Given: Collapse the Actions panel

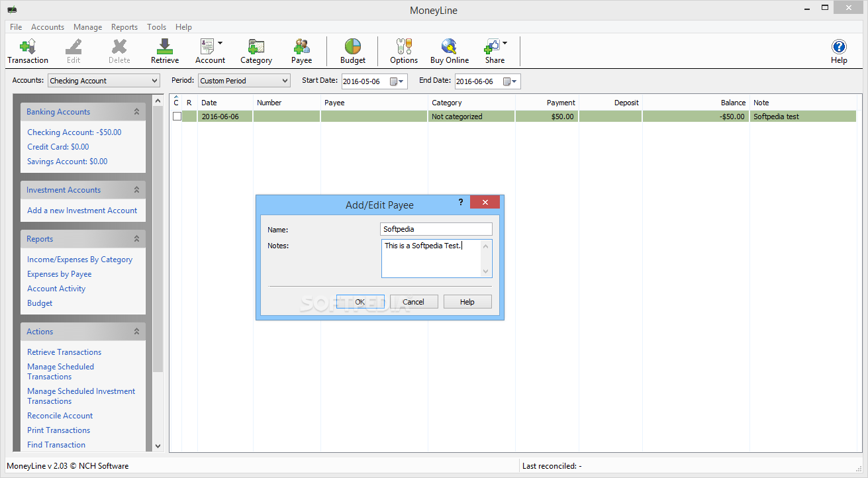Looking at the screenshot, I should 137,332.
